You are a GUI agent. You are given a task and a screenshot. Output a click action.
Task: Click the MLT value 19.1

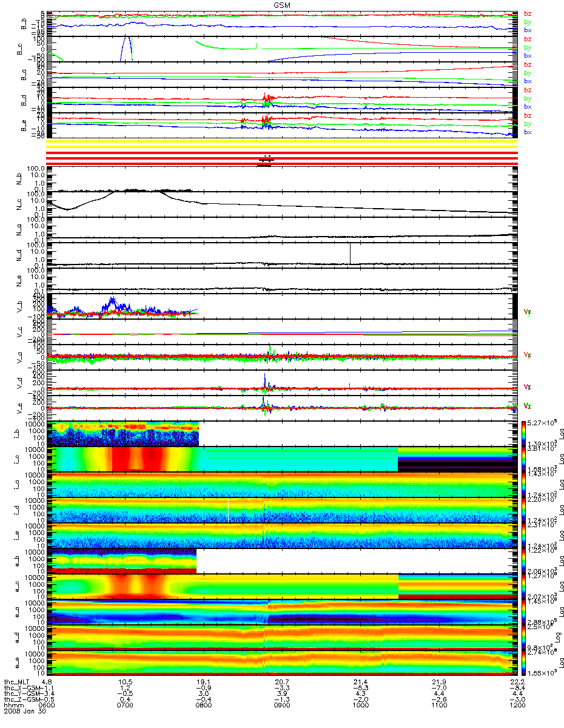click(x=204, y=681)
